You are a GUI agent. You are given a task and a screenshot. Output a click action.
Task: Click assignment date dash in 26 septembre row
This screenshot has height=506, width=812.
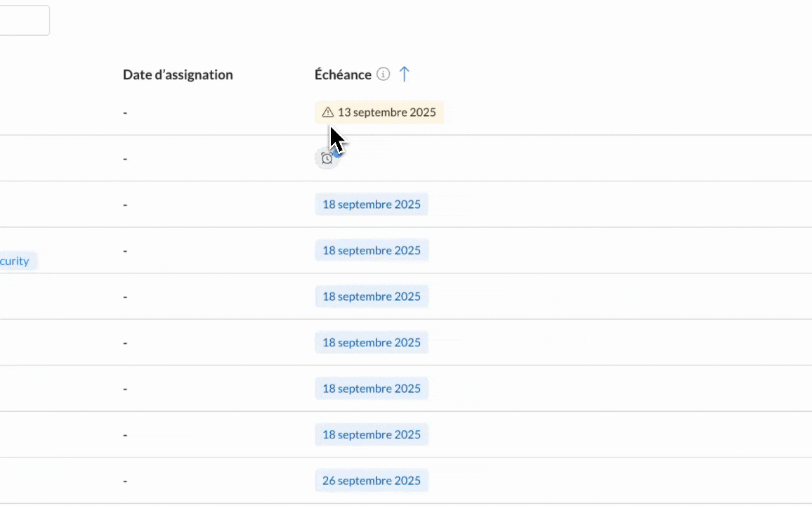(125, 481)
